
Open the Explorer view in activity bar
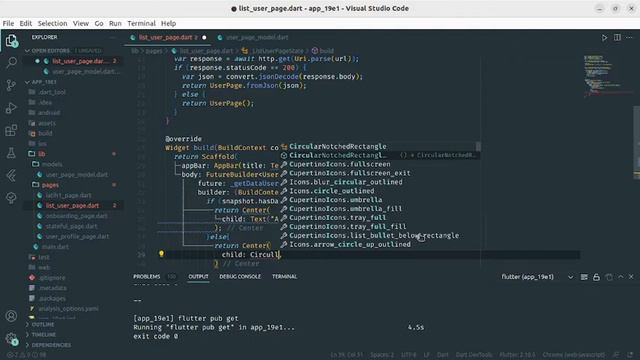coord(11,40)
